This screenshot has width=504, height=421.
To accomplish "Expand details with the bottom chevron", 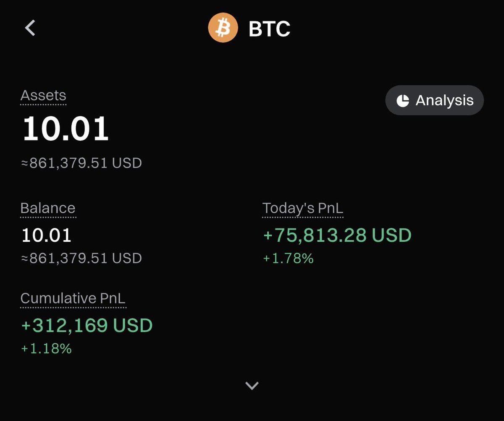I will tap(252, 385).
